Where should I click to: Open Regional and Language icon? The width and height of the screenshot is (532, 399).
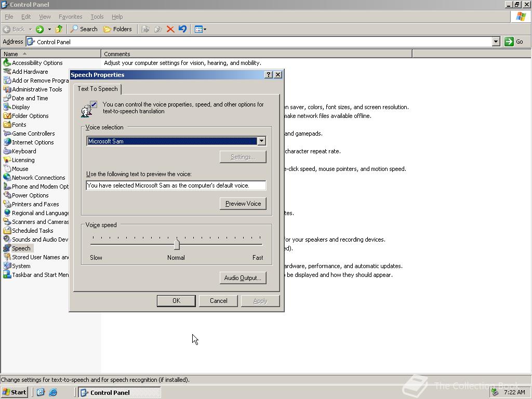click(x=7, y=212)
